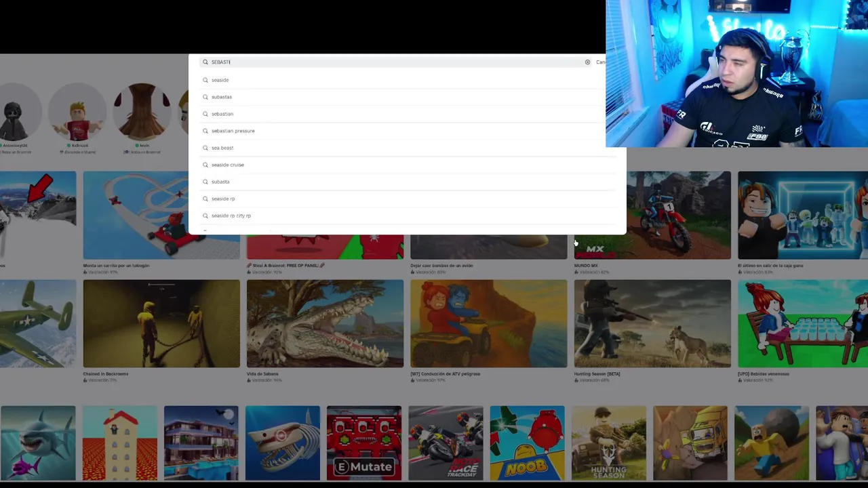Click the 'Chained in Backrooms' title text
This screenshot has width=868, height=488.
coord(105,373)
